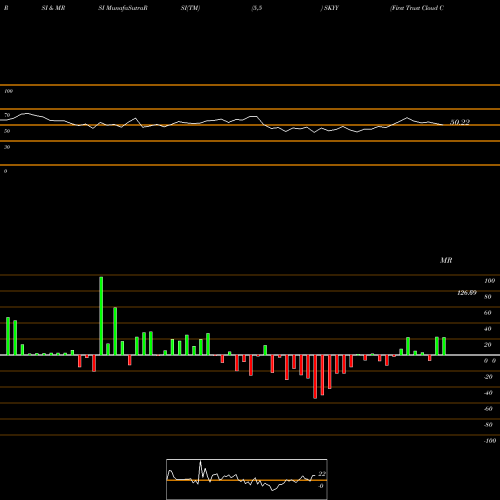Click the MR axis label -100
500x500 pixels.
(490, 441)
